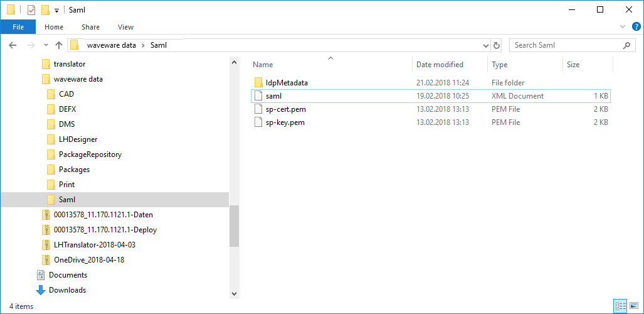
Task: Click waveware data in breadcrumb path
Action: pyautogui.click(x=111, y=45)
